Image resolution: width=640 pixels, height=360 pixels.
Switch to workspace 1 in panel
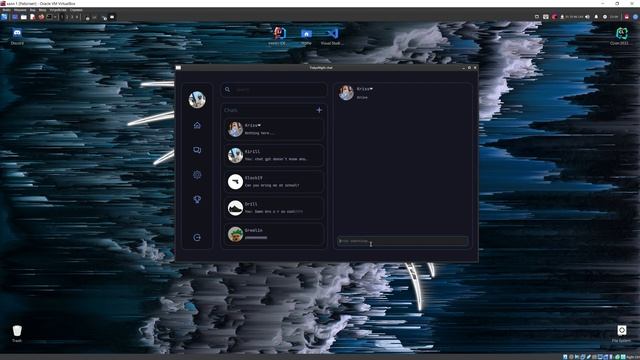coord(62,17)
